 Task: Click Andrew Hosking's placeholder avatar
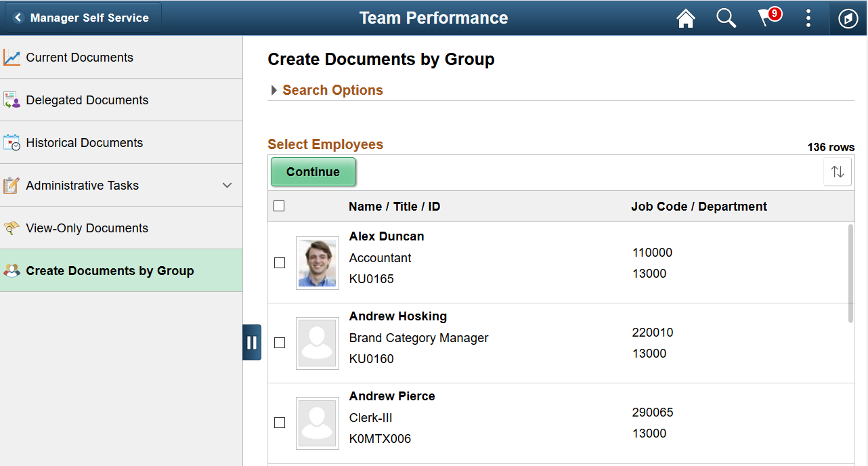tap(318, 343)
